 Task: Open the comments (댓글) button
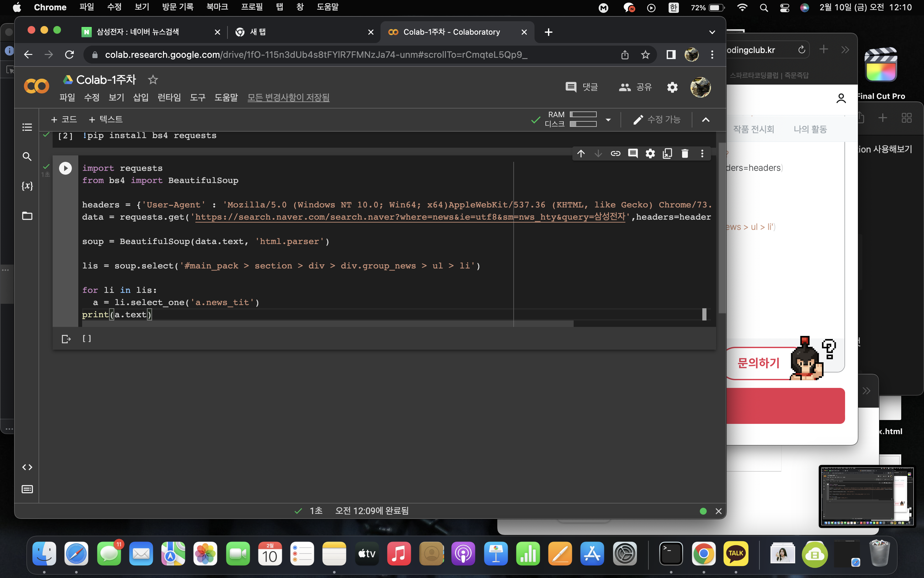[x=581, y=87]
